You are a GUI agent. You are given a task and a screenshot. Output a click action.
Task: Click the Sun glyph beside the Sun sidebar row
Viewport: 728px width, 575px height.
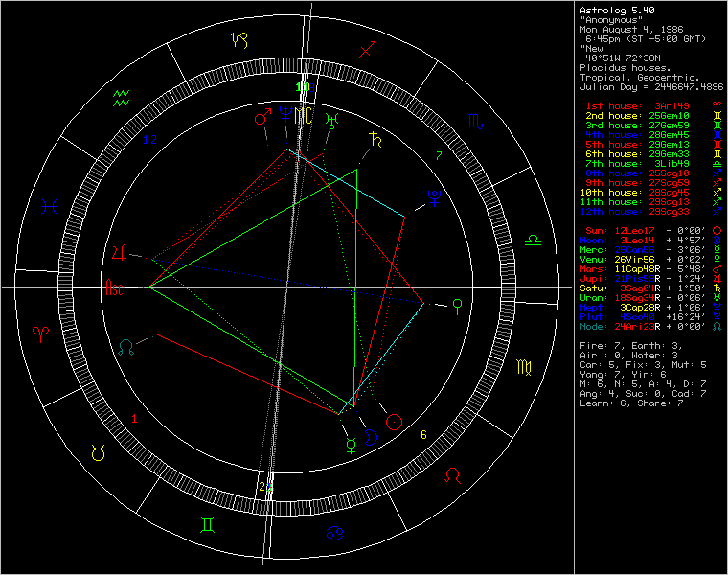point(717,231)
